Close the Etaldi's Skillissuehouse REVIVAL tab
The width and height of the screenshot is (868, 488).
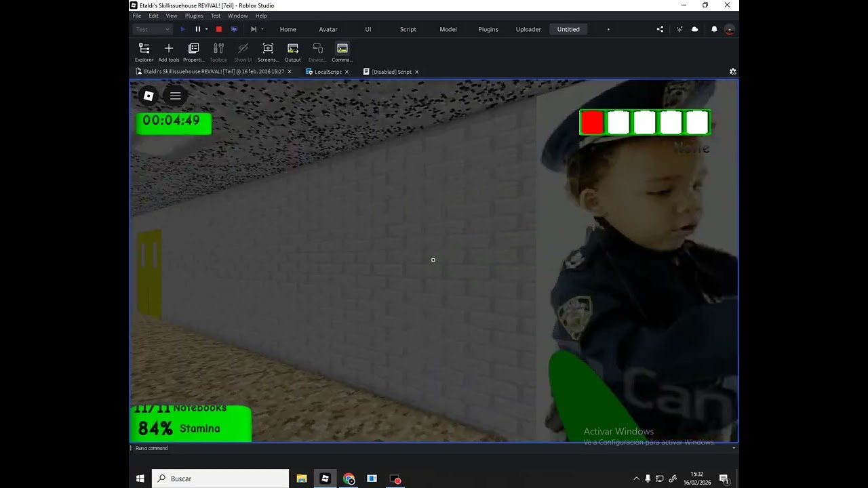coord(290,72)
